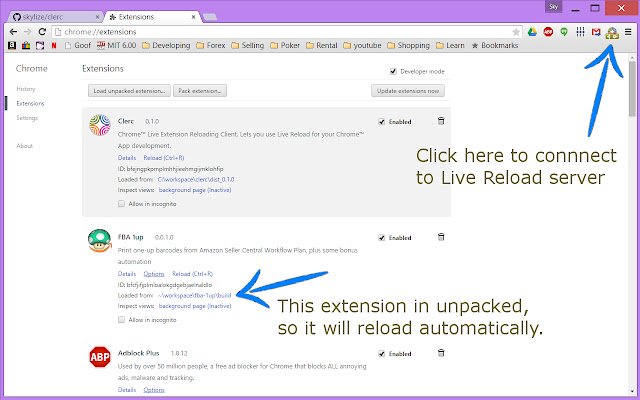Click Update extensions now button
This screenshot has height=400, width=640.
tap(408, 91)
